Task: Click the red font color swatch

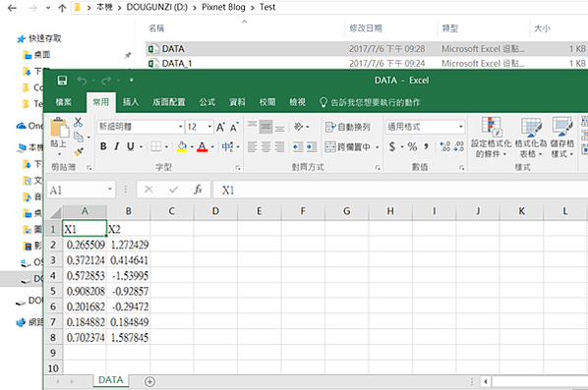Action: 203,146
